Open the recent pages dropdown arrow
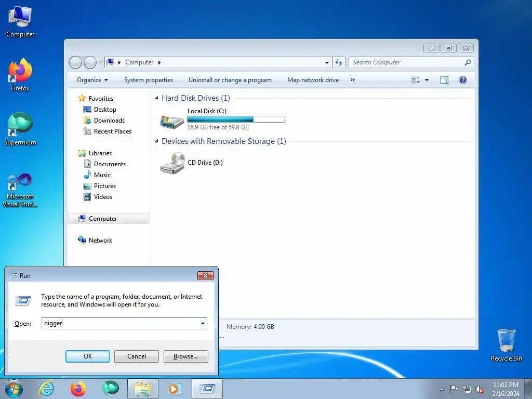This screenshot has width=532, height=399. click(100, 63)
